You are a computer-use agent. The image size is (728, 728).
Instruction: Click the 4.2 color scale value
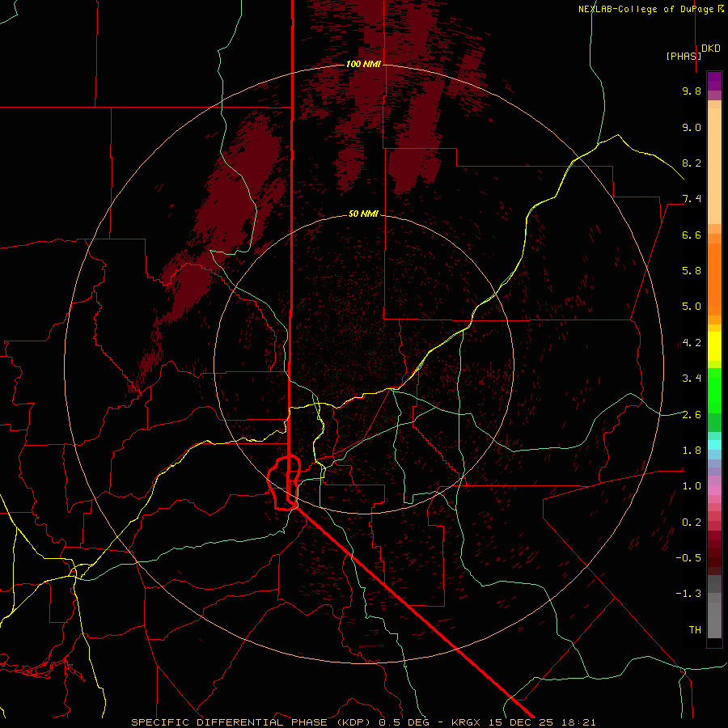[692, 343]
